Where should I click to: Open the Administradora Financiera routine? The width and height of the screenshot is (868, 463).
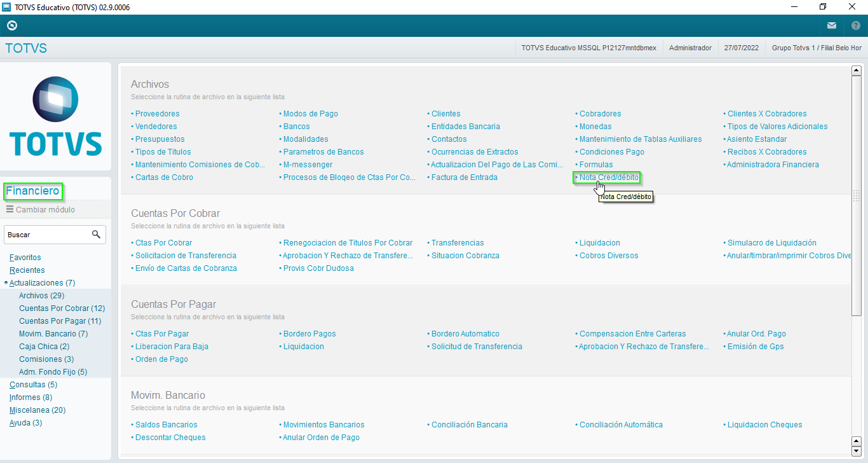tap(773, 165)
